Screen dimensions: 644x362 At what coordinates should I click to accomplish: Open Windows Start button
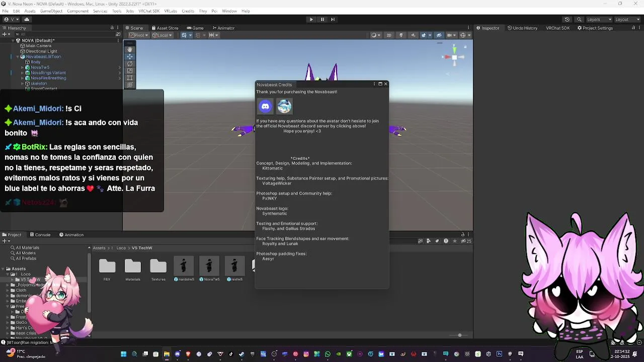tap(123, 354)
